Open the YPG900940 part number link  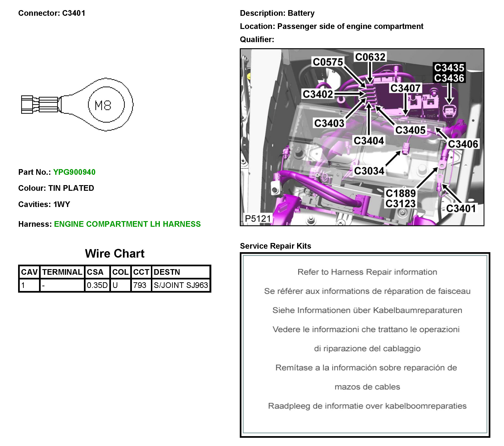coord(74,172)
